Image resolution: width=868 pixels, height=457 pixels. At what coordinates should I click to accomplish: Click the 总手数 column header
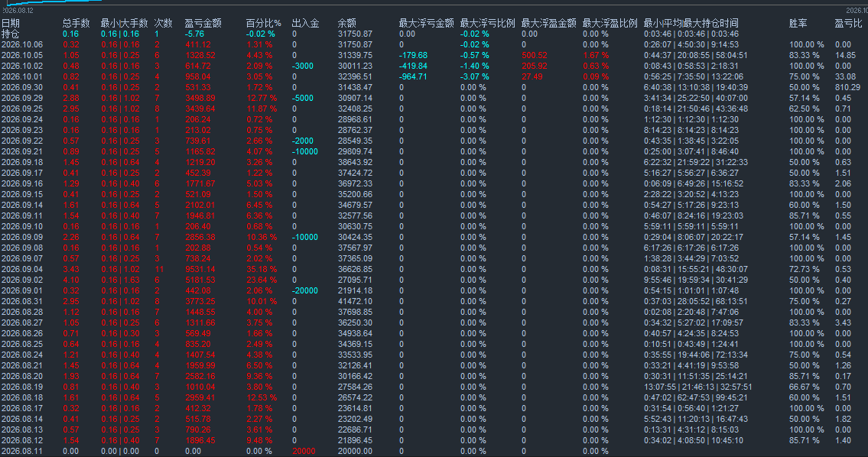76,23
